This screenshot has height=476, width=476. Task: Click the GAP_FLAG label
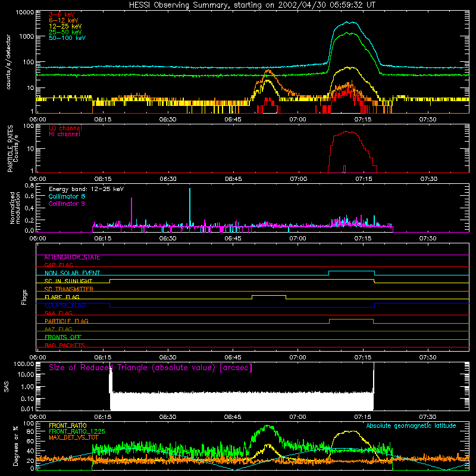coord(58,265)
